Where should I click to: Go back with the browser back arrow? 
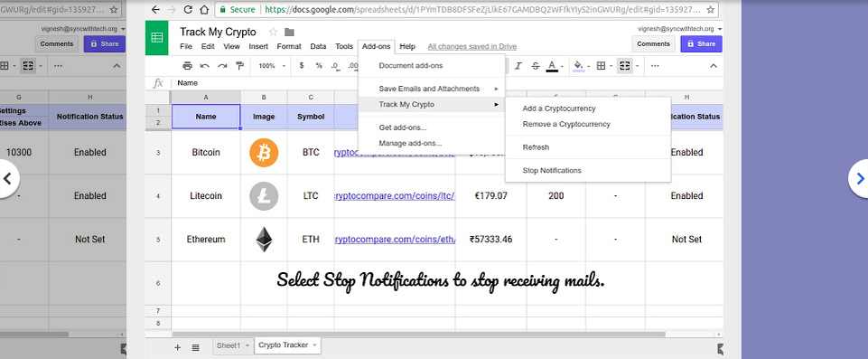[x=155, y=9]
